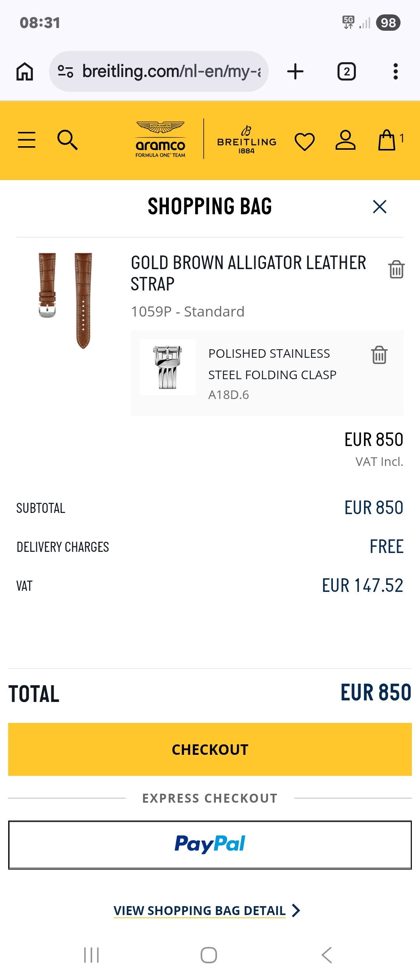Open a new browser tab
The width and height of the screenshot is (420, 980).
295,72
